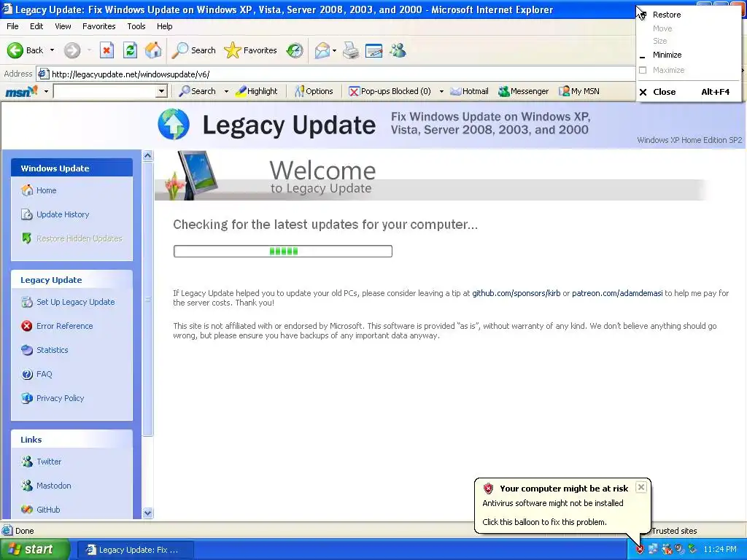This screenshot has height=560, width=747.
Task: Expand the Mail button dropdown arrow
Action: pyautogui.click(x=334, y=50)
